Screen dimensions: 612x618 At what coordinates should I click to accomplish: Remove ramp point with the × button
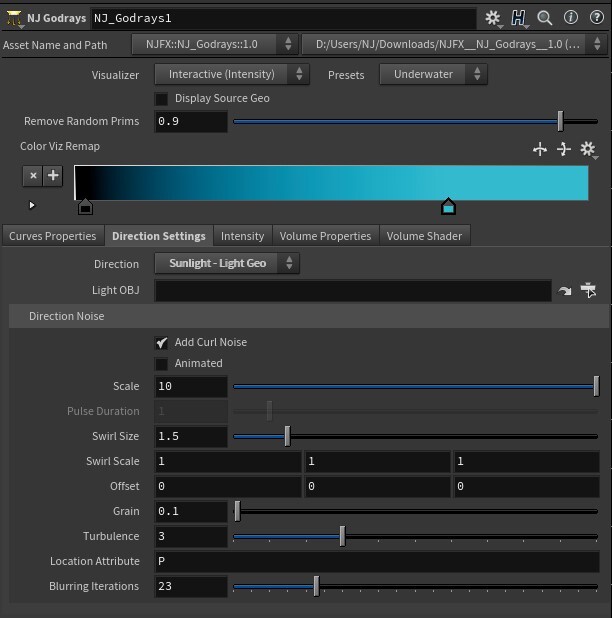pyautogui.click(x=33, y=175)
